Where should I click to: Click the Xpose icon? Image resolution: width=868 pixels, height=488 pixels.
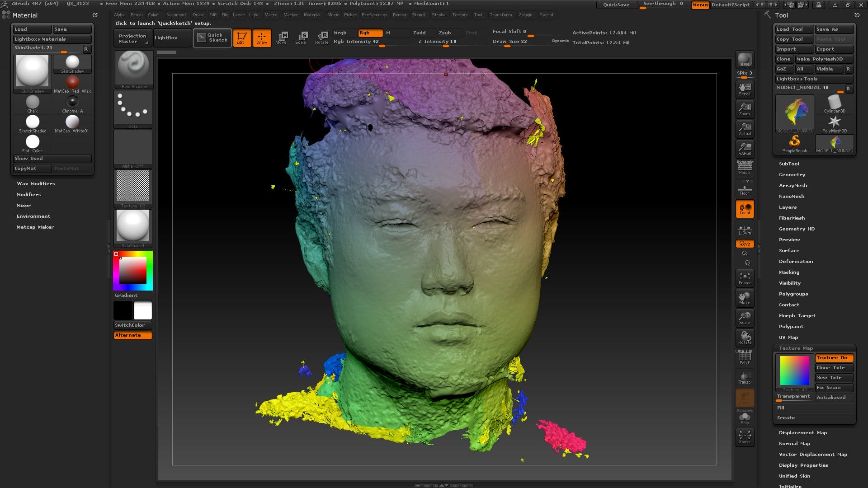745,437
